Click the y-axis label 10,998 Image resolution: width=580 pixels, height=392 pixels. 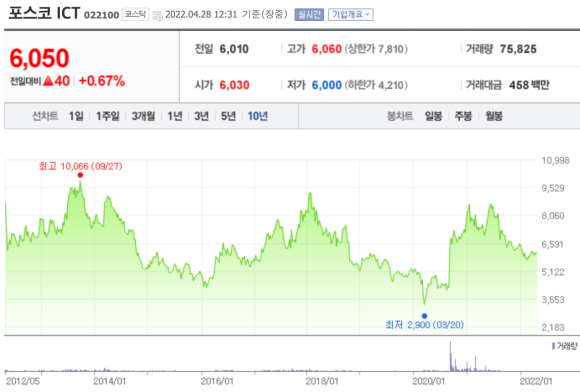point(555,160)
